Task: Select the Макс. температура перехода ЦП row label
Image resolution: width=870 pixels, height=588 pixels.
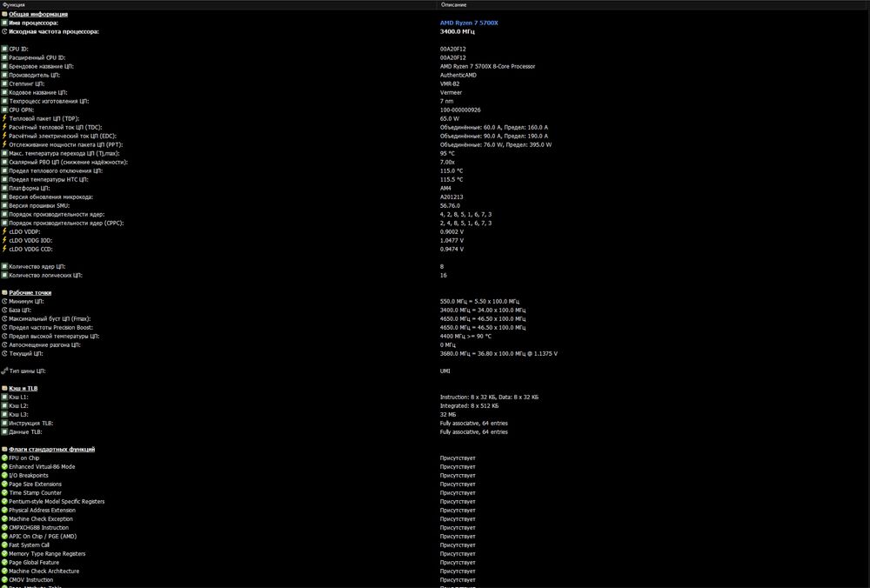Action: coord(64,154)
